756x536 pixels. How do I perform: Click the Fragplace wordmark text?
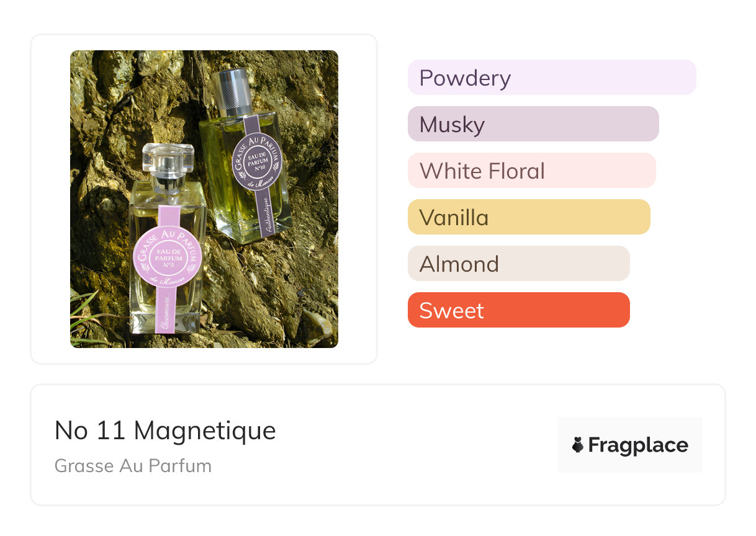coord(638,445)
